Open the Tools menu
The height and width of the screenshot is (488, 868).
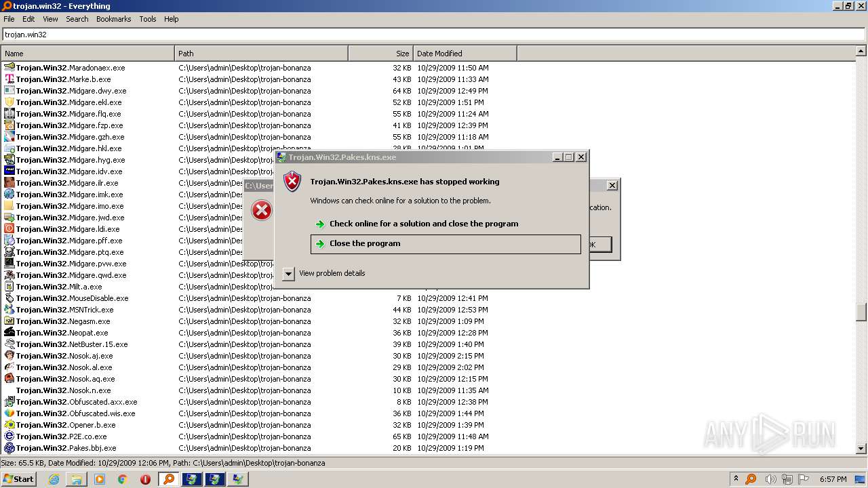(148, 19)
